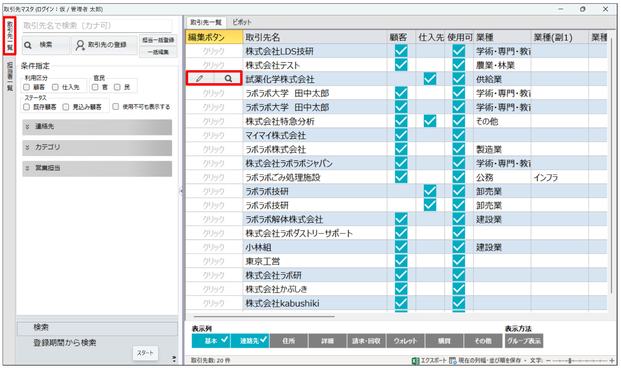Enable ウォレット display columns
Image resolution: width=621 pixels, height=368 pixels.
[405, 341]
